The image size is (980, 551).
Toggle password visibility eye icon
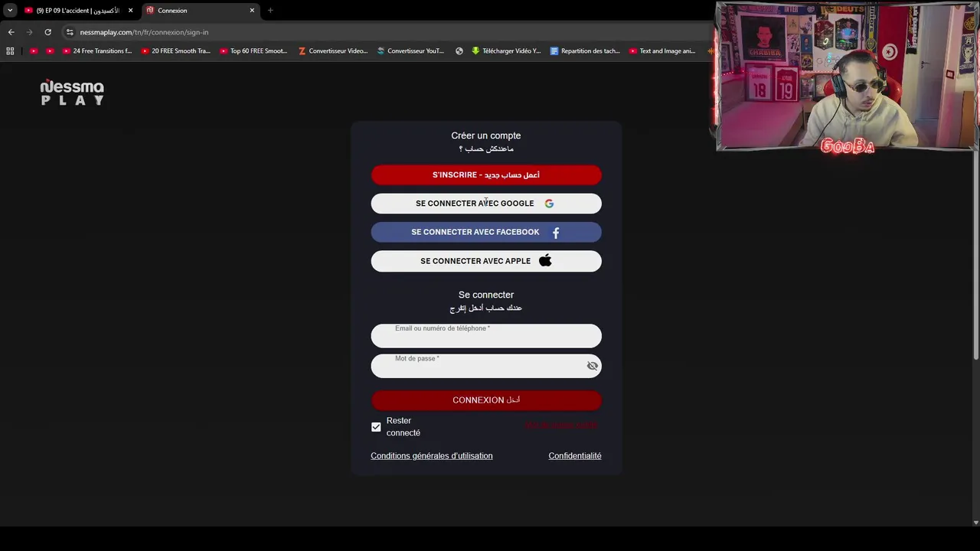592,366
